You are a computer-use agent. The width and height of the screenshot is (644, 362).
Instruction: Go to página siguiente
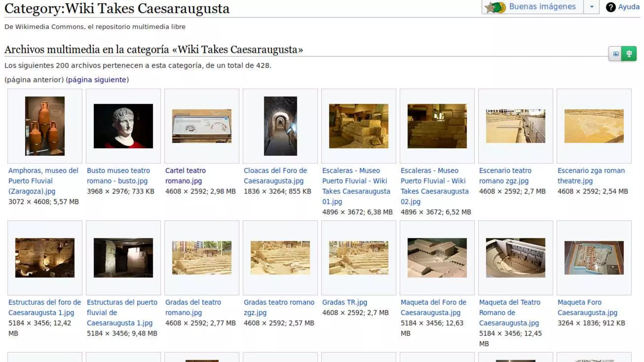[x=97, y=80]
